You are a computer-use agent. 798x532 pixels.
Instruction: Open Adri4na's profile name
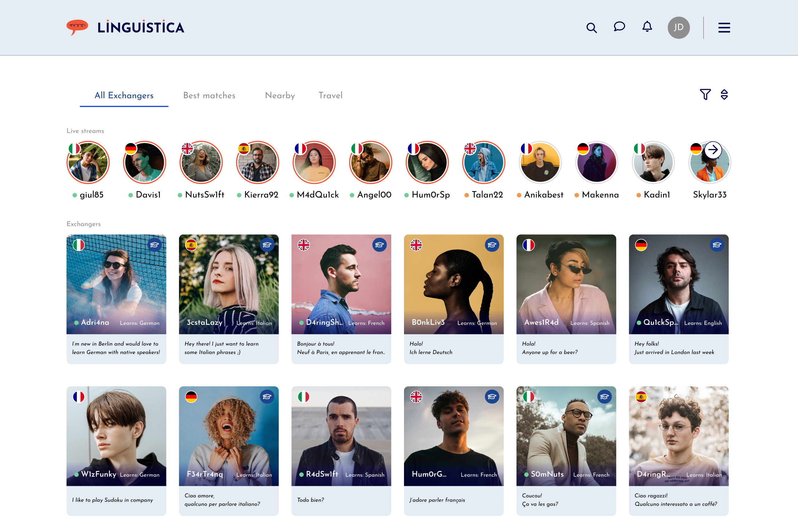95,322
